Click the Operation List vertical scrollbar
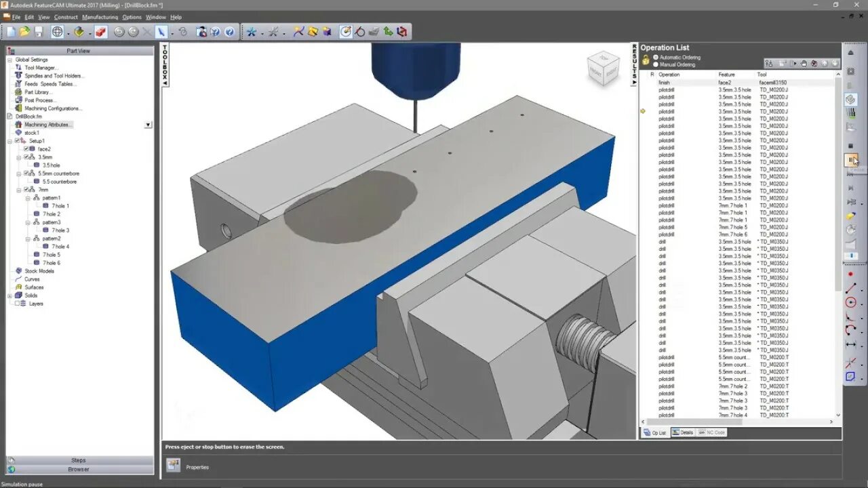Screen dimensions: 868x488 (838, 244)
